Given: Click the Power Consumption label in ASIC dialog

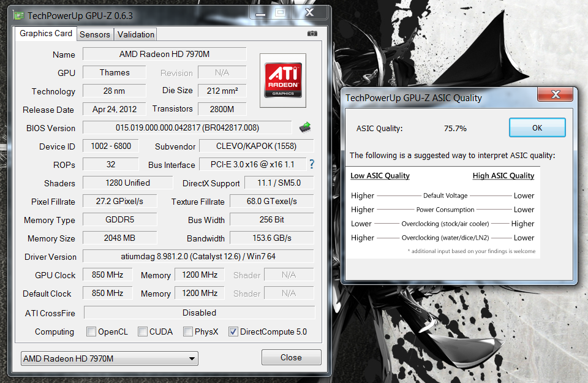Looking at the screenshot, I should click(445, 210).
